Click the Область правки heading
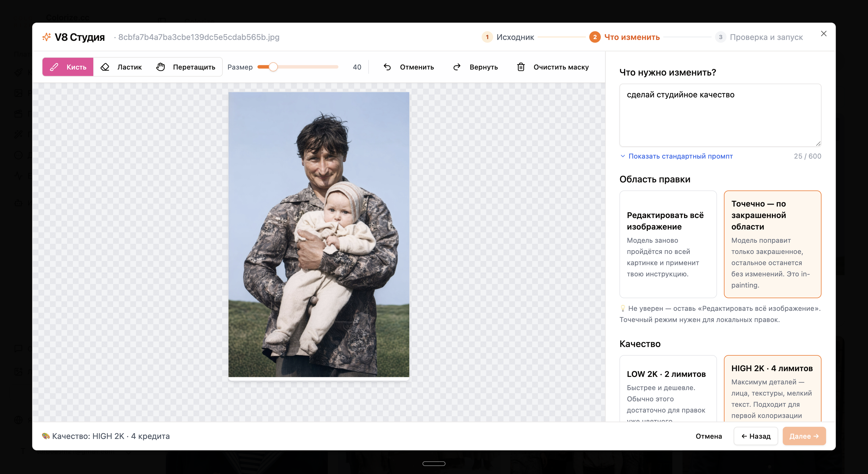Viewport: 868px width, 474px height. 655,179
